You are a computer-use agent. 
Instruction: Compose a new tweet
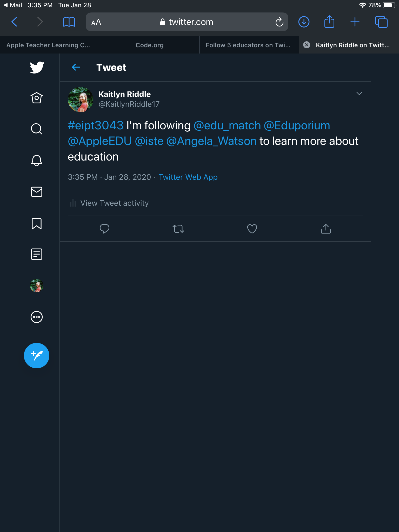pos(37,356)
